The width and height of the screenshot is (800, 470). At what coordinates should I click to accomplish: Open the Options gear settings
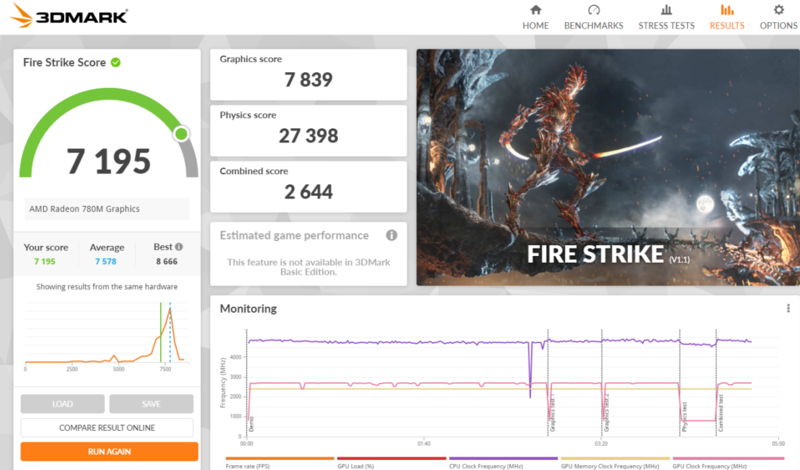[778, 17]
